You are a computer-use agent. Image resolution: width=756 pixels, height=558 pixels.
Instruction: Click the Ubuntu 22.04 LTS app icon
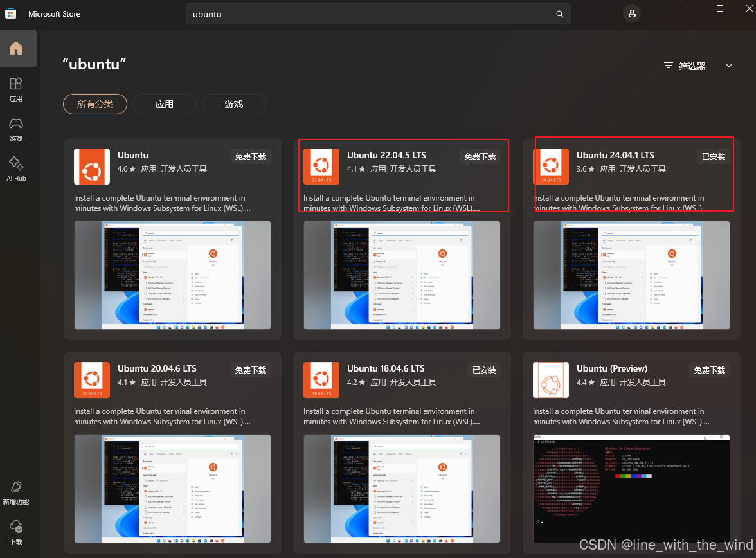tap(321, 166)
